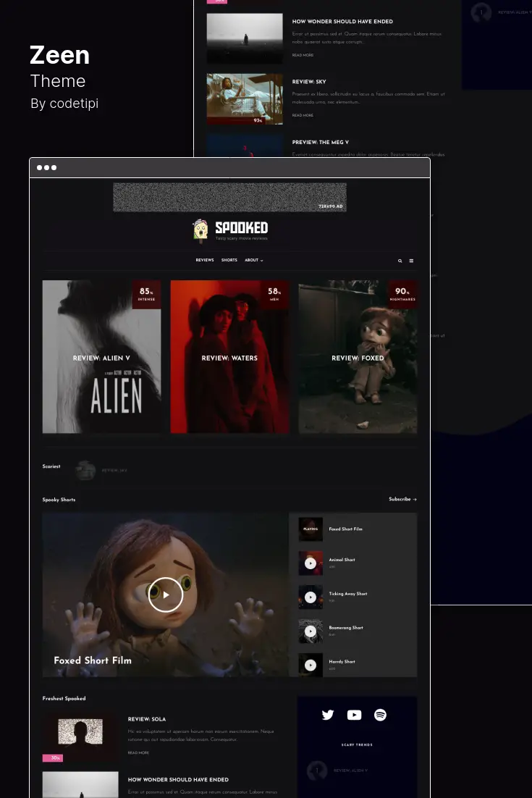Screen dimensions: 532x798
Task: Click the 58% Meh score badge
Action: coord(274,294)
